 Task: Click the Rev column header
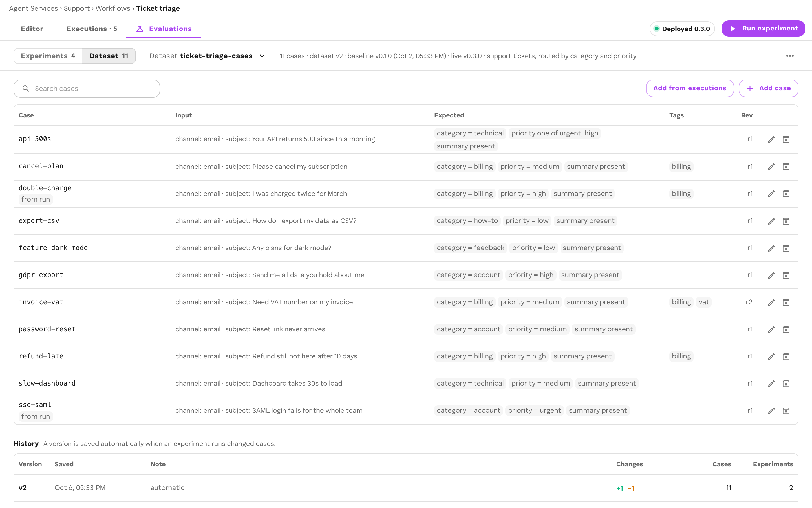(747, 115)
